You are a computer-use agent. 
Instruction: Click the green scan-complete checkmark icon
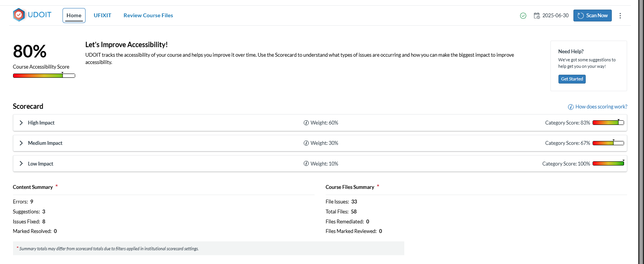(523, 16)
